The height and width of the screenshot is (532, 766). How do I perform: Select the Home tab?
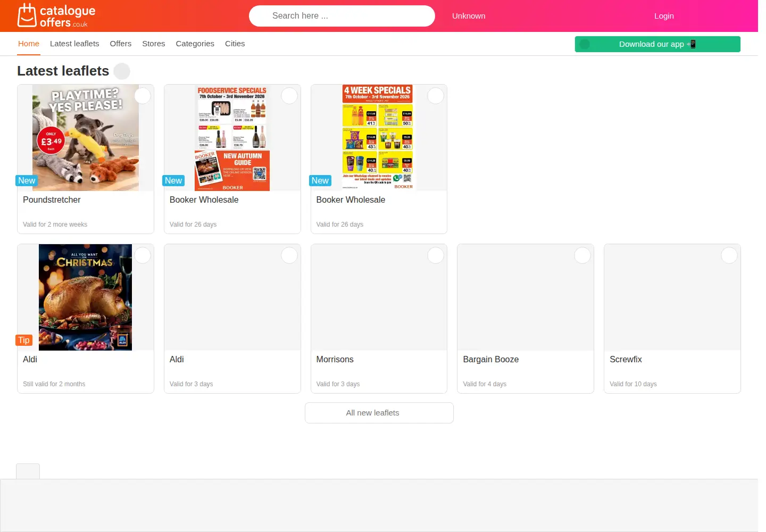(x=29, y=44)
